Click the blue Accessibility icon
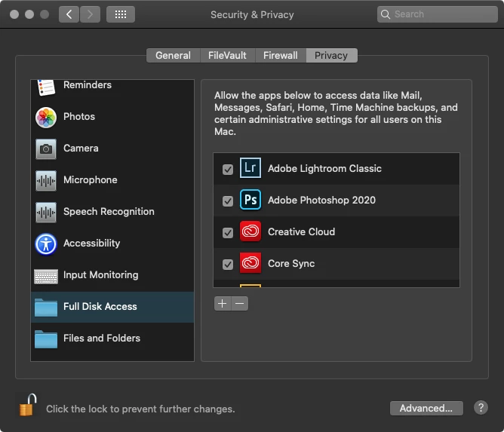504x432 pixels. coord(46,244)
